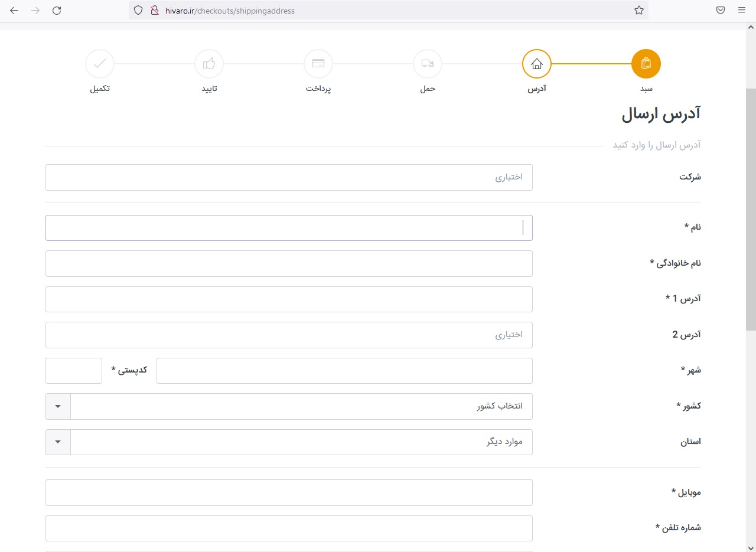756x552 pixels.
Task: Click the shipping (حمل) truck step icon
Action: (x=428, y=64)
